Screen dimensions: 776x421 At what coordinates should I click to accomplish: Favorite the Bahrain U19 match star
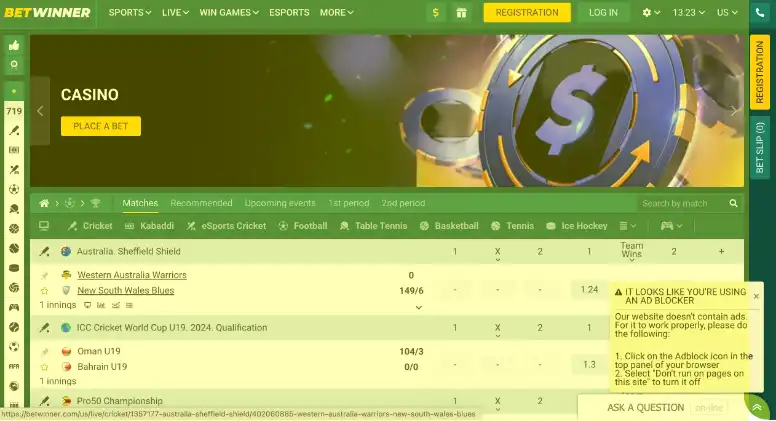coord(45,367)
